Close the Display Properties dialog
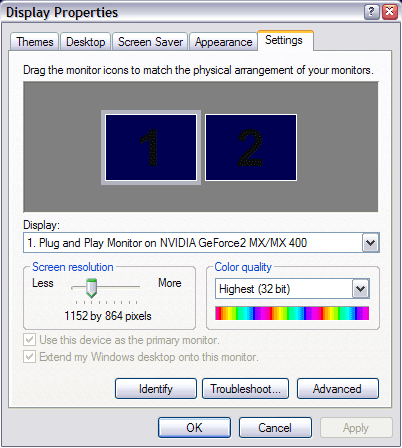The image size is (402, 448). 389,12
